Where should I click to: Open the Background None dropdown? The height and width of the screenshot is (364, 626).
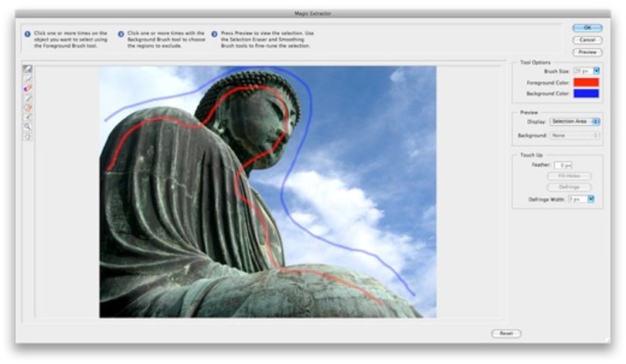click(x=574, y=135)
